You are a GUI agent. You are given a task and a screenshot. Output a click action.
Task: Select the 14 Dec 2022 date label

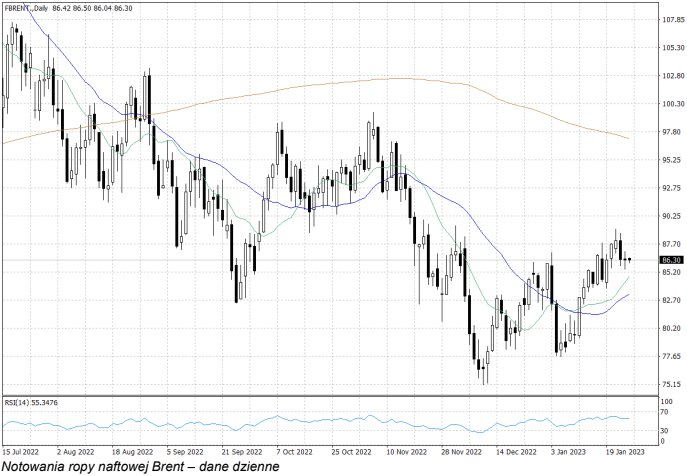pyautogui.click(x=515, y=451)
